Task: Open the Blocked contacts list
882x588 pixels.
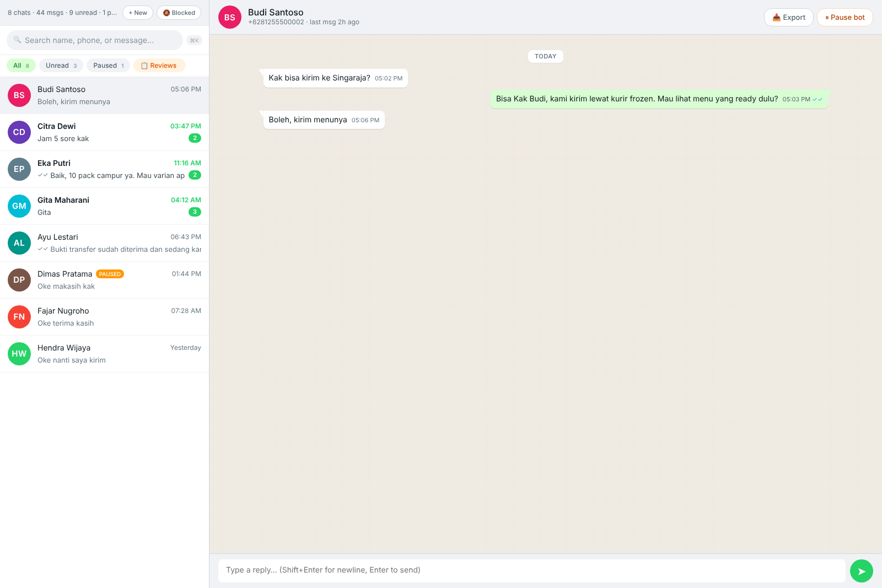Action: 179,13
